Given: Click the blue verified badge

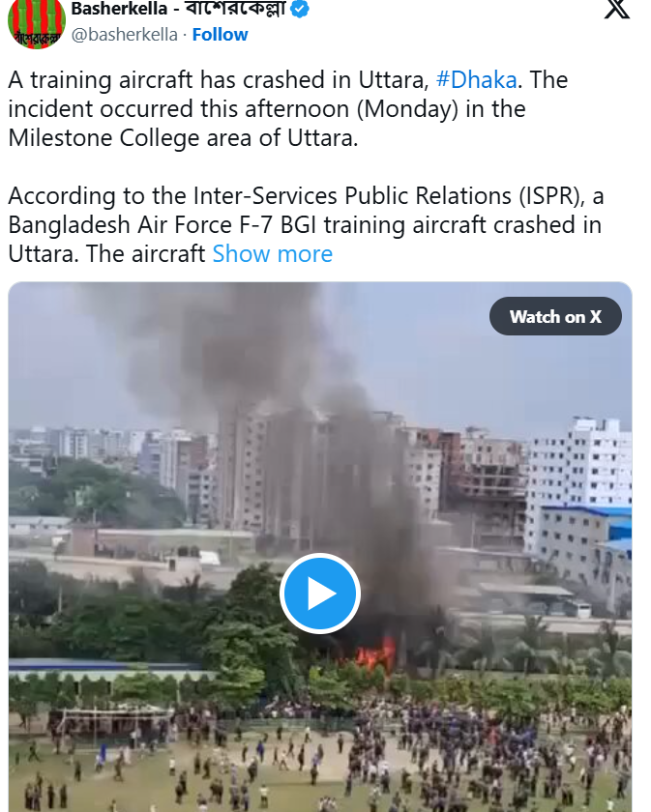Looking at the screenshot, I should [300, 9].
